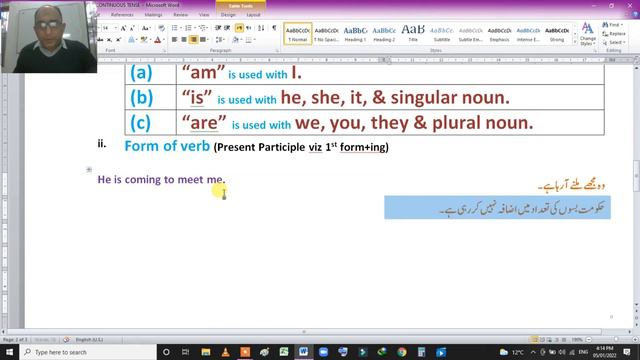Open the Review tab

tap(180, 15)
